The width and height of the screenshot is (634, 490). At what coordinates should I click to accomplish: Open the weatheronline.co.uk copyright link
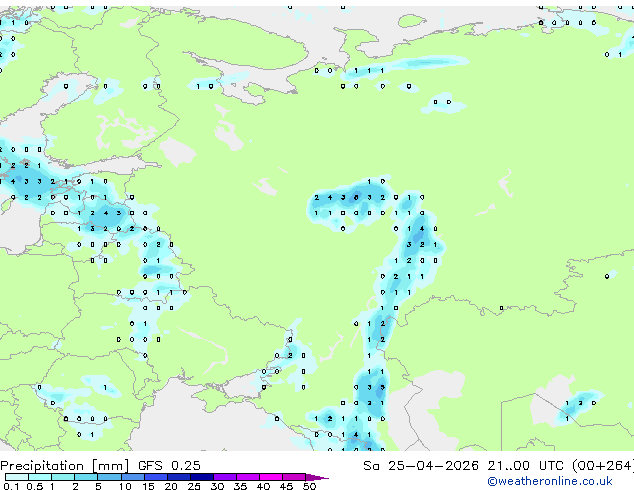pos(550,481)
